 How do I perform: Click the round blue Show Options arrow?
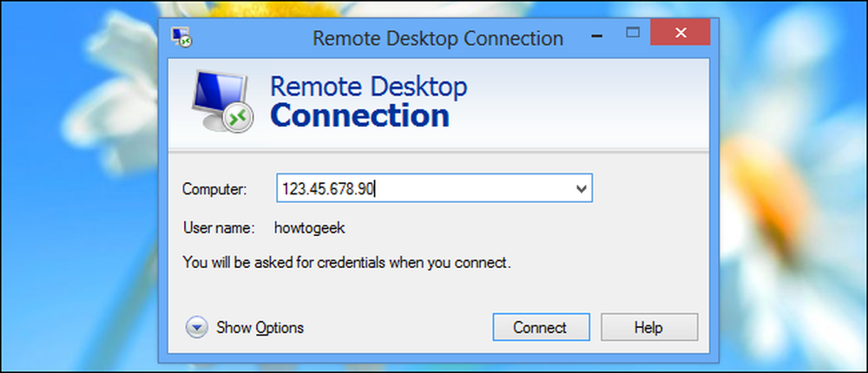[x=196, y=328]
